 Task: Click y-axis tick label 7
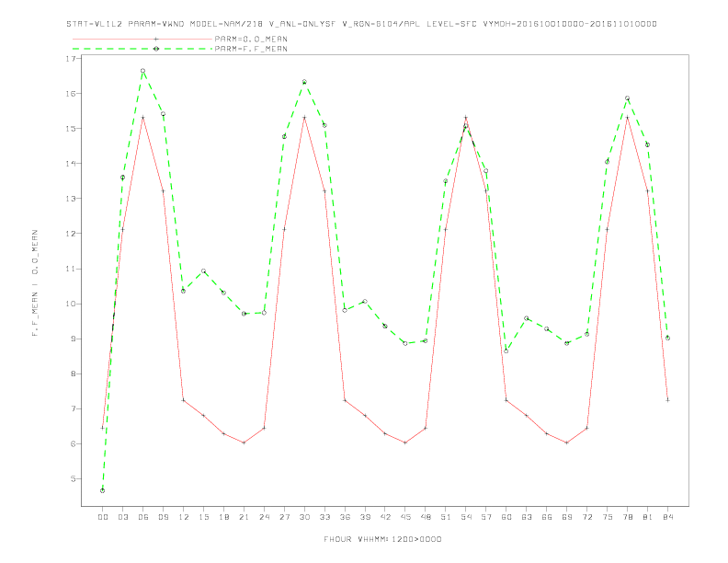coord(74,408)
